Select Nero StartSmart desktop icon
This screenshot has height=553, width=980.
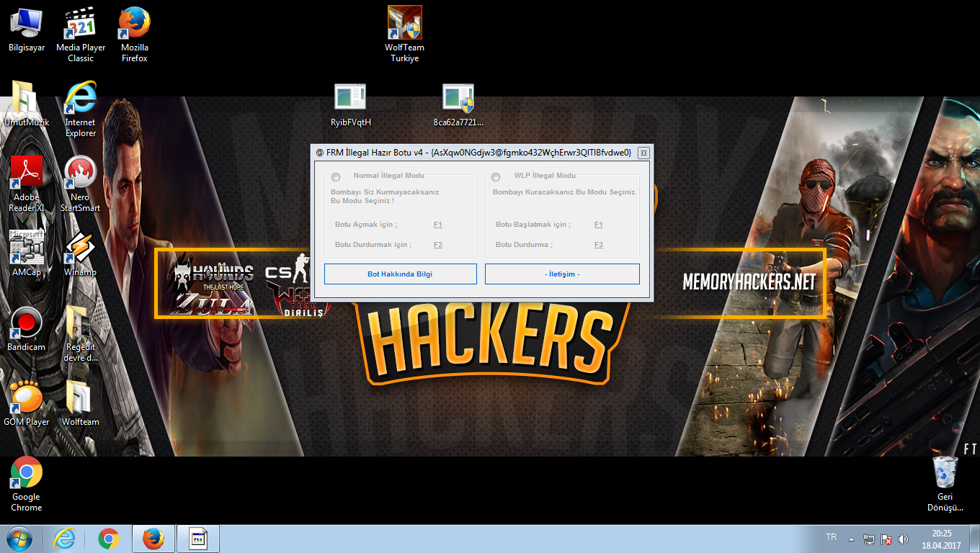click(x=81, y=184)
